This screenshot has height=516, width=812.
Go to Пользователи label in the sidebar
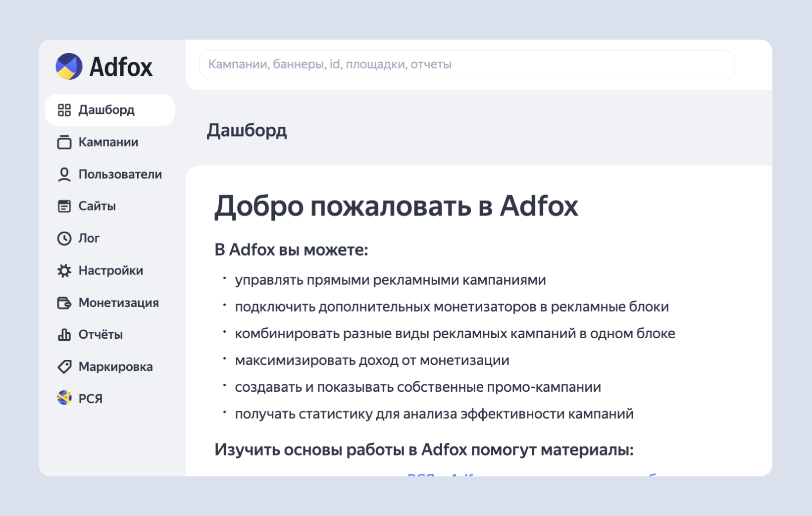pyautogui.click(x=120, y=174)
